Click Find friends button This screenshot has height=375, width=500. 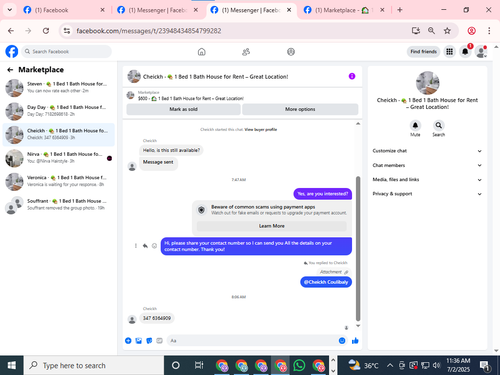(x=423, y=52)
